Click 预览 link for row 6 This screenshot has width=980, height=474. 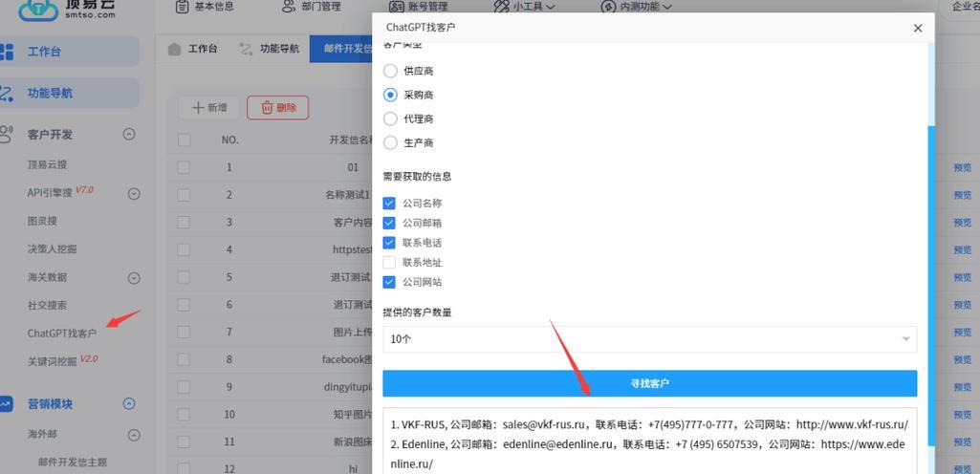963,305
